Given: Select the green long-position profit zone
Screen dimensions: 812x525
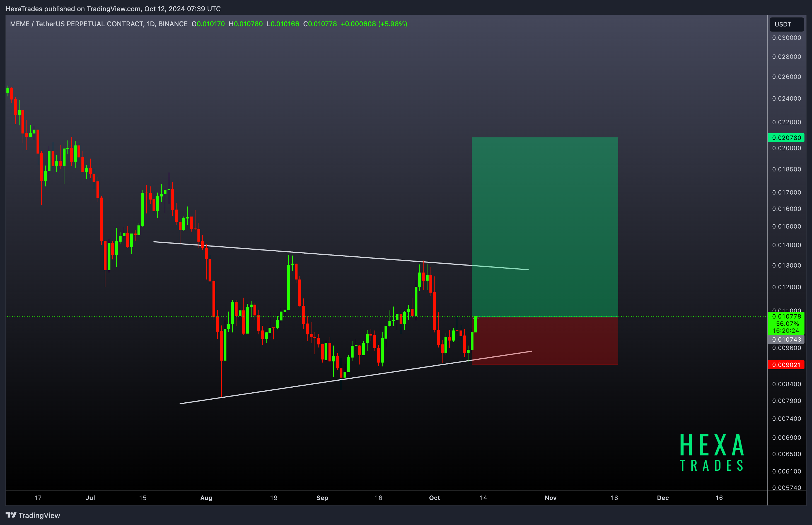Looking at the screenshot, I should [x=545, y=227].
